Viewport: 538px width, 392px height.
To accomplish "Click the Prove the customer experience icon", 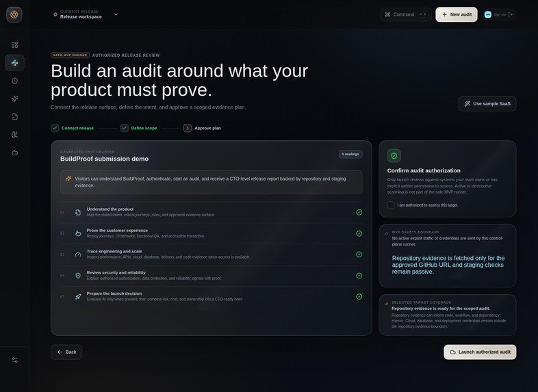I will (78, 233).
